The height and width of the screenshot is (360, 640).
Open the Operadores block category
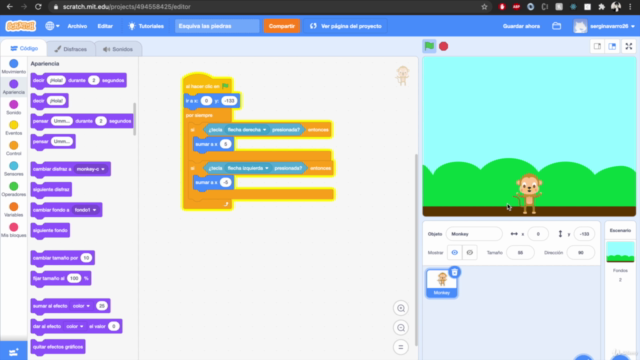pyautogui.click(x=13, y=189)
